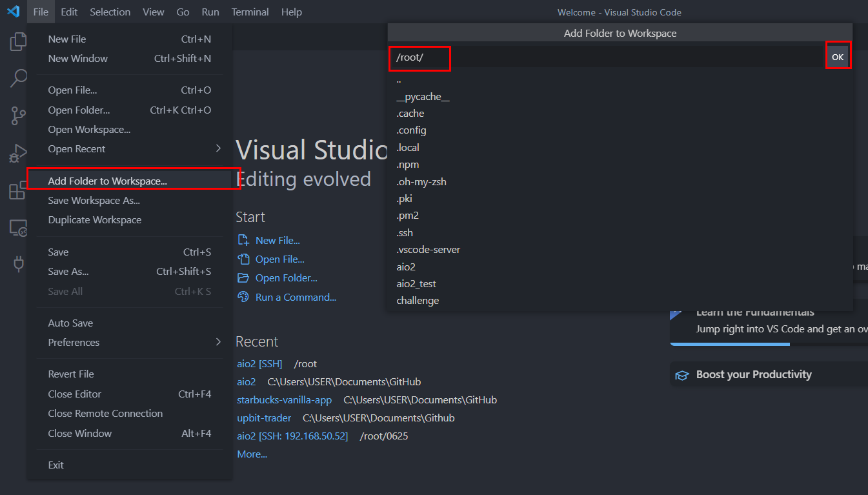Select Open Folder... in File menu
Viewport: 868px width, 495px height.
[130, 110]
